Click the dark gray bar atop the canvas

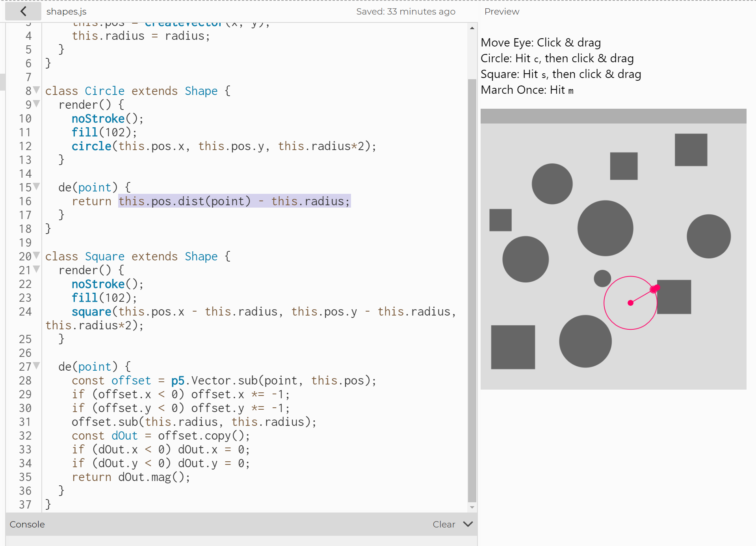point(613,116)
